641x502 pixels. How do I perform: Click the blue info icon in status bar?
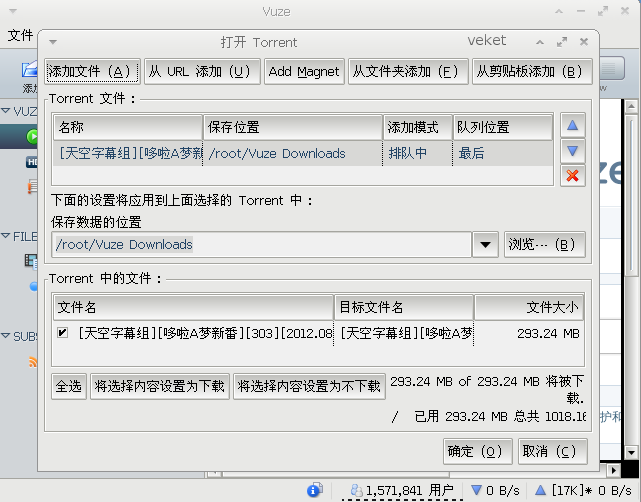(x=315, y=490)
